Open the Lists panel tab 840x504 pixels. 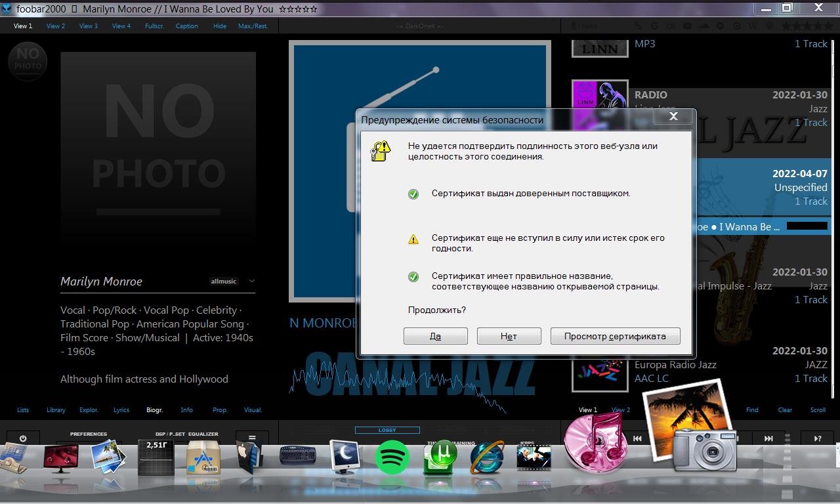[23, 410]
